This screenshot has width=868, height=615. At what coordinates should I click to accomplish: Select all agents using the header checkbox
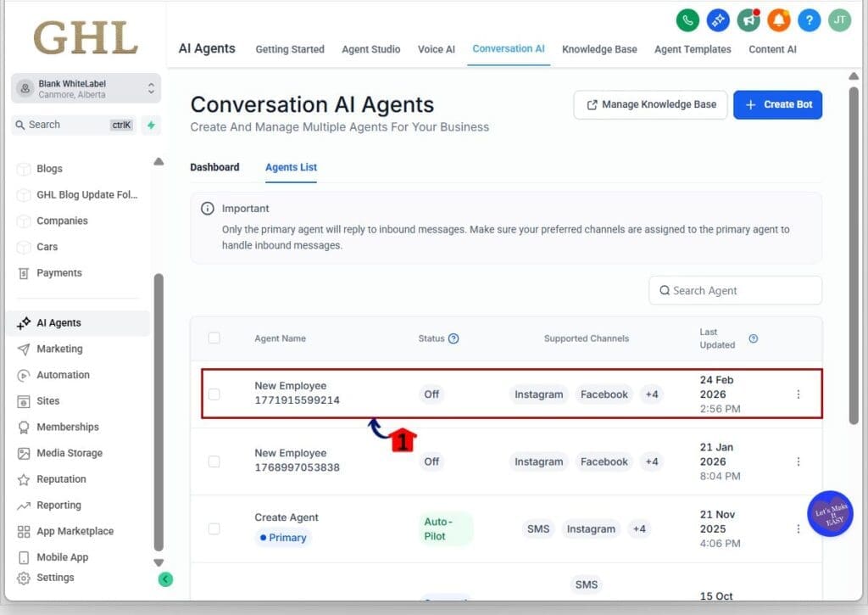(x=214, y=338)
